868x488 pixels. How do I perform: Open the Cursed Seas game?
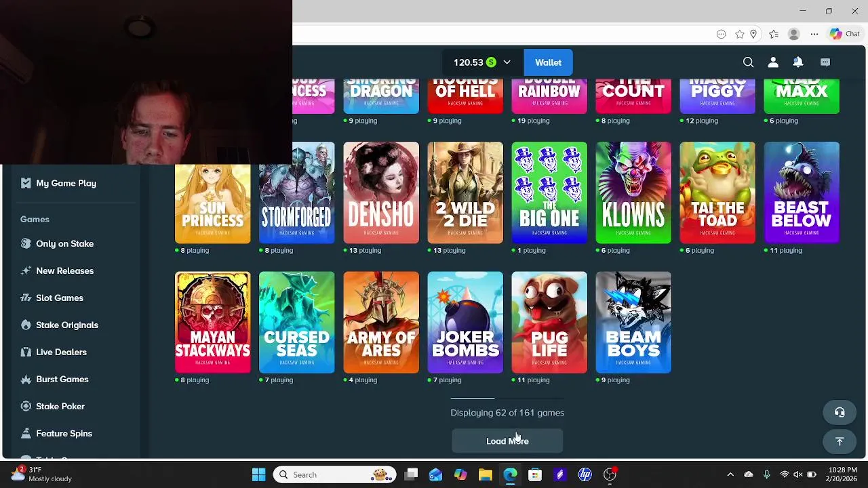(x=296, y=323)
